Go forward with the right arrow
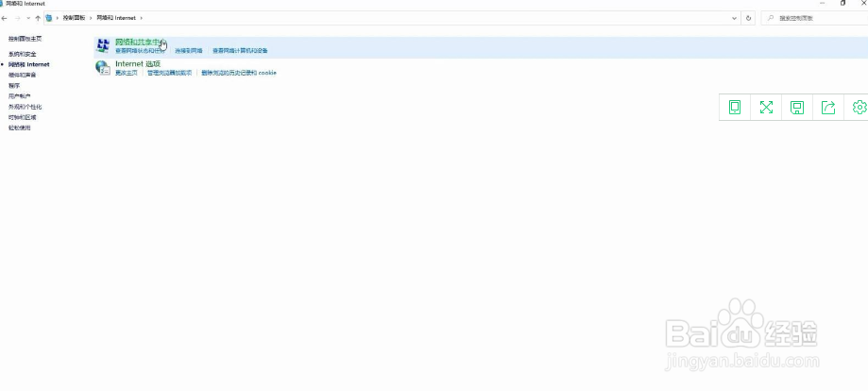Viewport: 868px width, 391px height. (18, 18)
